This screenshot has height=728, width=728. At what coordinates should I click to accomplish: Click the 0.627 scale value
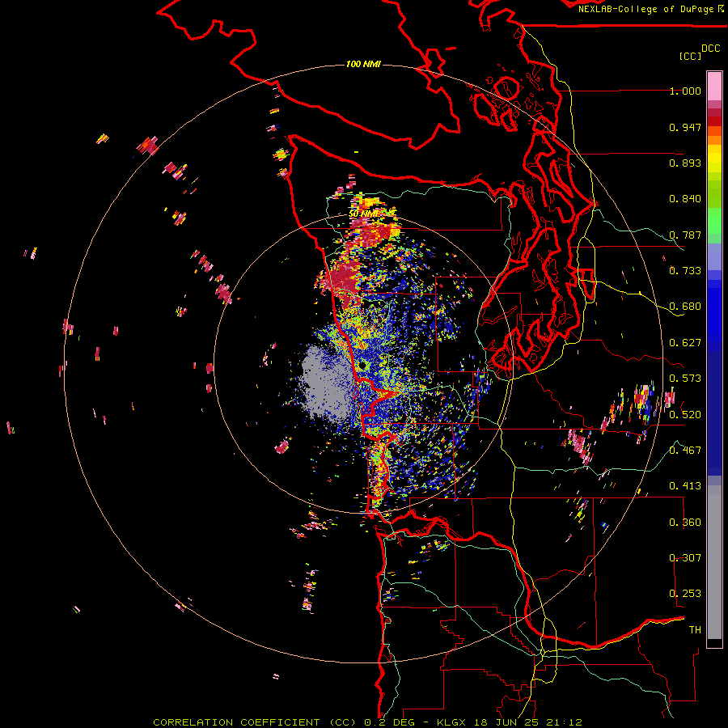(685, 343)
